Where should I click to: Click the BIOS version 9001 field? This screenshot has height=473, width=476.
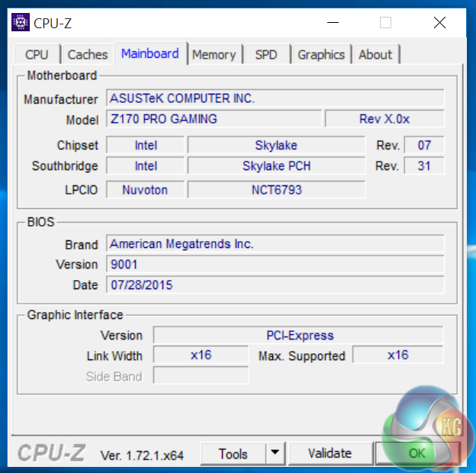pos(275,264)
